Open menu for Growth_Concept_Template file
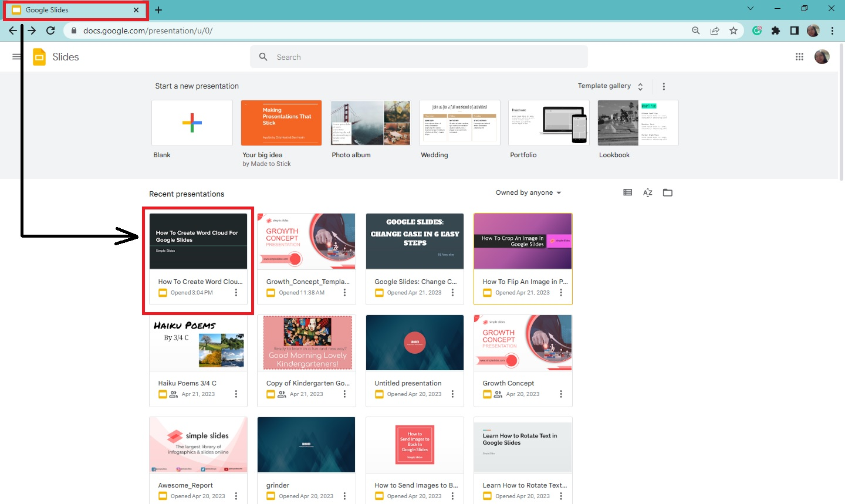The image size is (845, 504). pyautogui.click(x=344, y=292)
